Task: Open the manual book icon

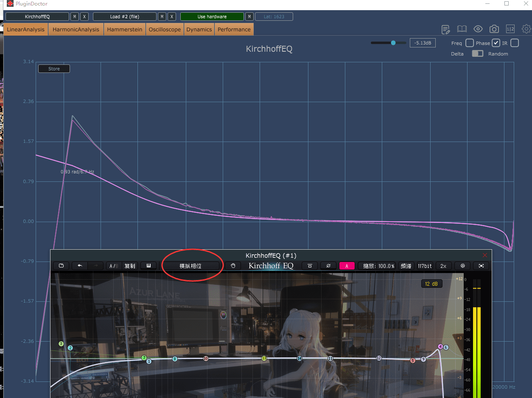Action: click(462, 29)
